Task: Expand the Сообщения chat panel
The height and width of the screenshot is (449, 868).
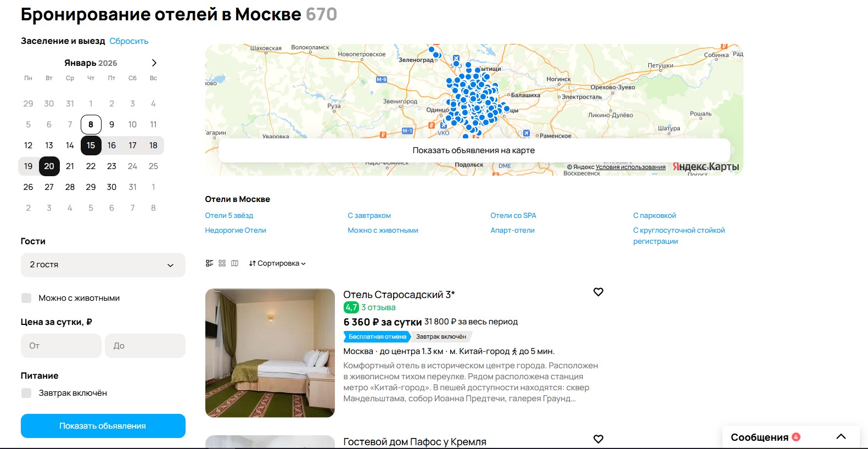Action: [841, 437]
